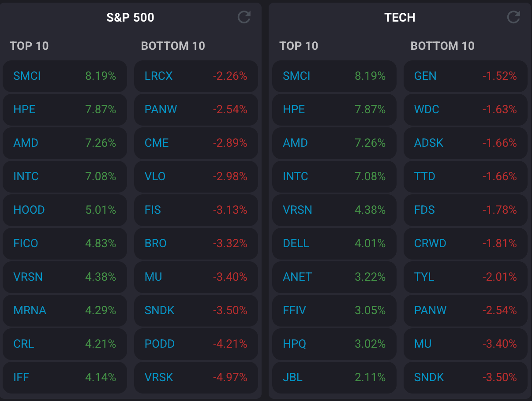The width and height of the screenshot is (532, 401).
Task: Open the PODD ticker
Action: pos(160,344)
